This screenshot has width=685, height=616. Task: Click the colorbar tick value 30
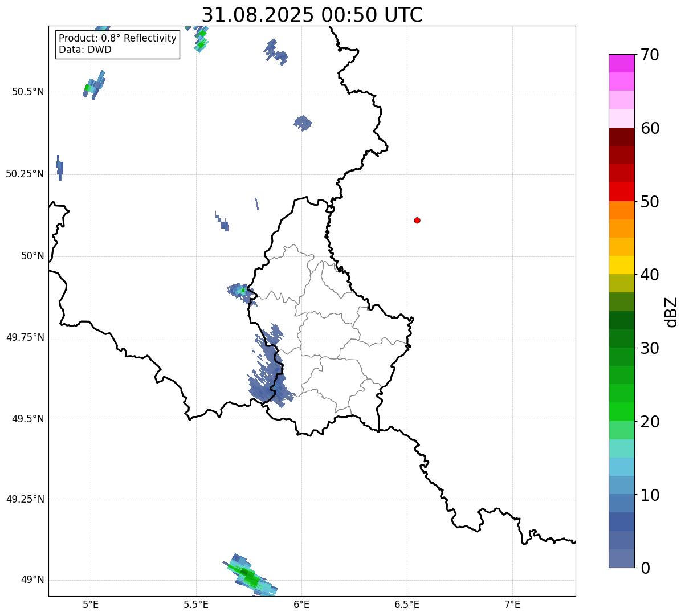click(650, 348)
